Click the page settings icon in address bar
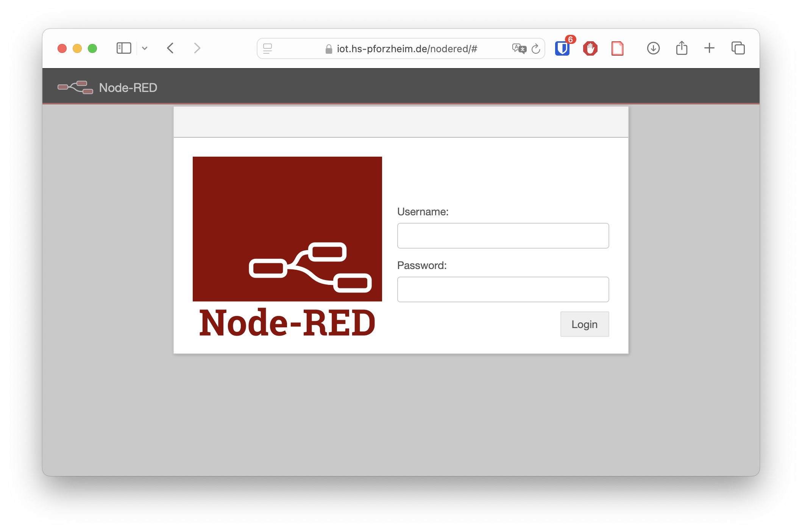Viewport: 802px width, 532px height. tap(267, 48)
